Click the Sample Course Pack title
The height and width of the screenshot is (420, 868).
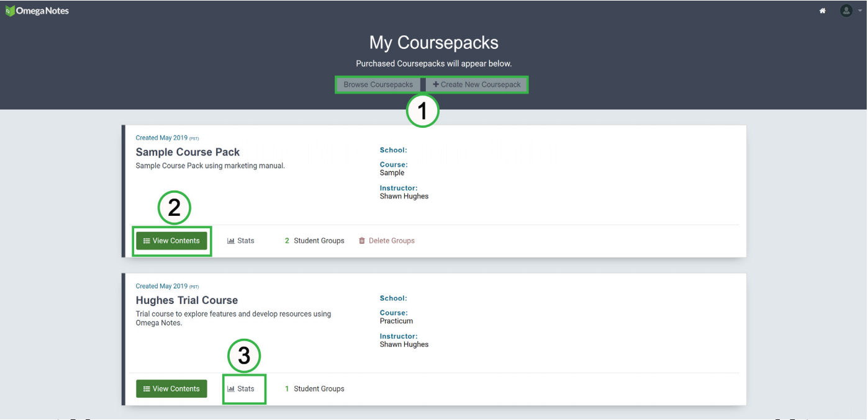[x=188, y=152]
